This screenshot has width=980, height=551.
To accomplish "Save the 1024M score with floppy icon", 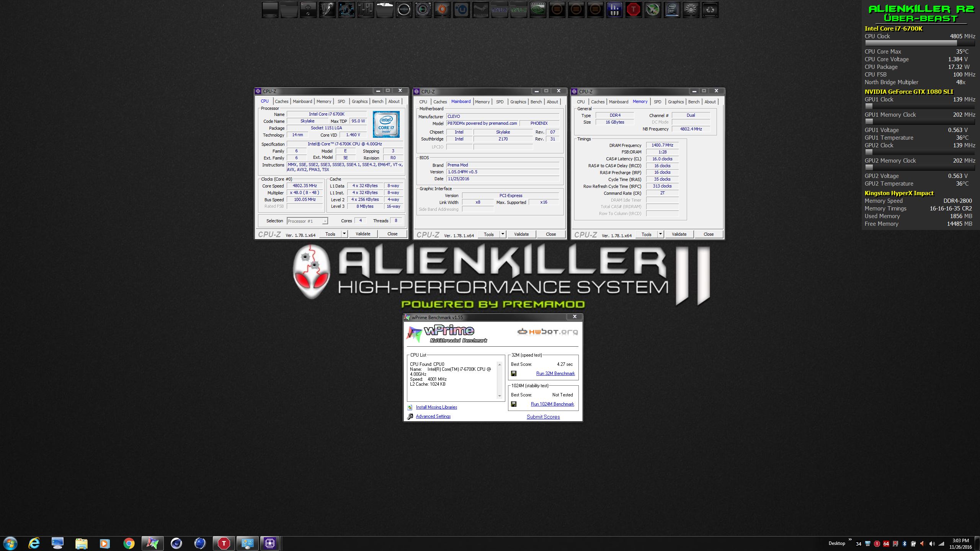I will (x=514, y=404).
